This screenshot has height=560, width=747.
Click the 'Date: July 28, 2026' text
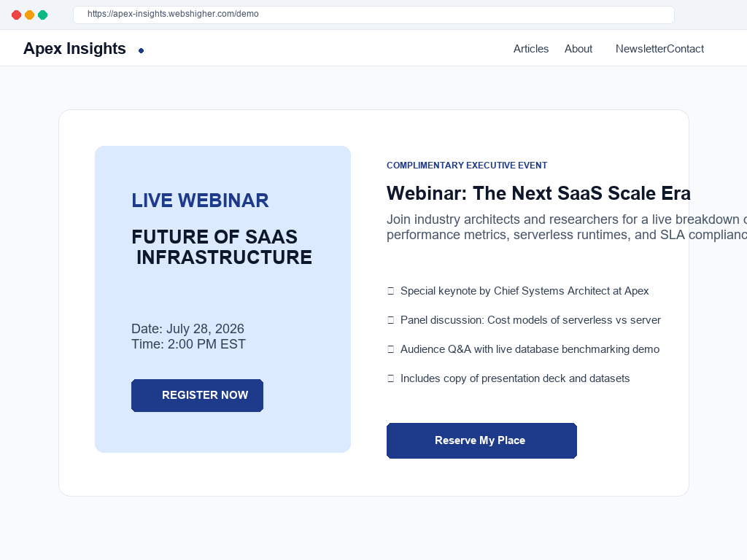pos(187,329)
